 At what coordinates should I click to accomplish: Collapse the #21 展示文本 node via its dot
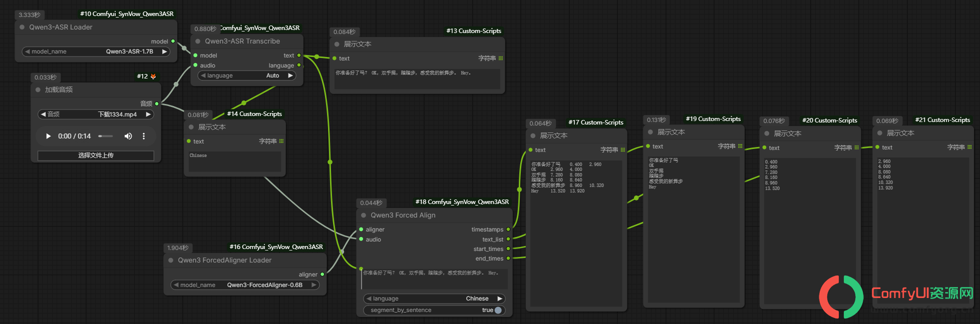tap(880, 133)
